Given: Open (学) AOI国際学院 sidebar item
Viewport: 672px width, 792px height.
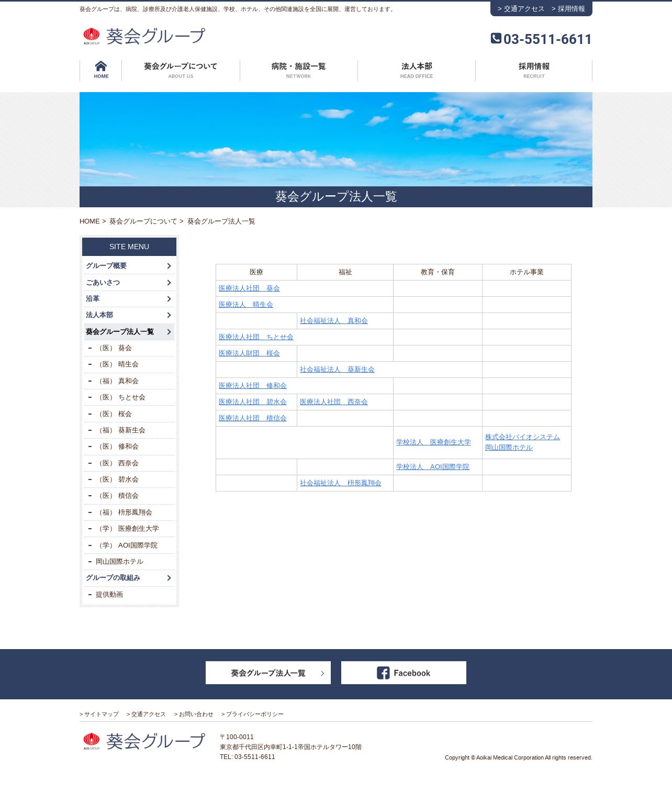Looking at the screenshot, I should pyautogui.click(x=129, y=545).
